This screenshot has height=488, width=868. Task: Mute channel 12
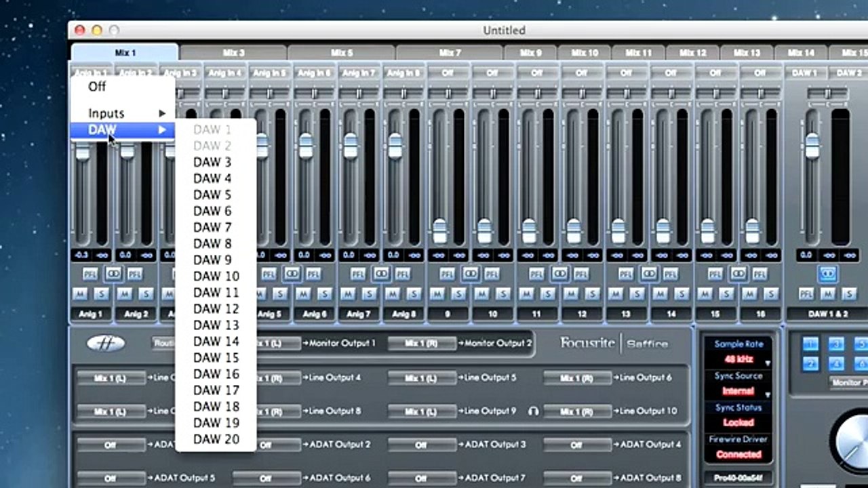coord(570,293)
